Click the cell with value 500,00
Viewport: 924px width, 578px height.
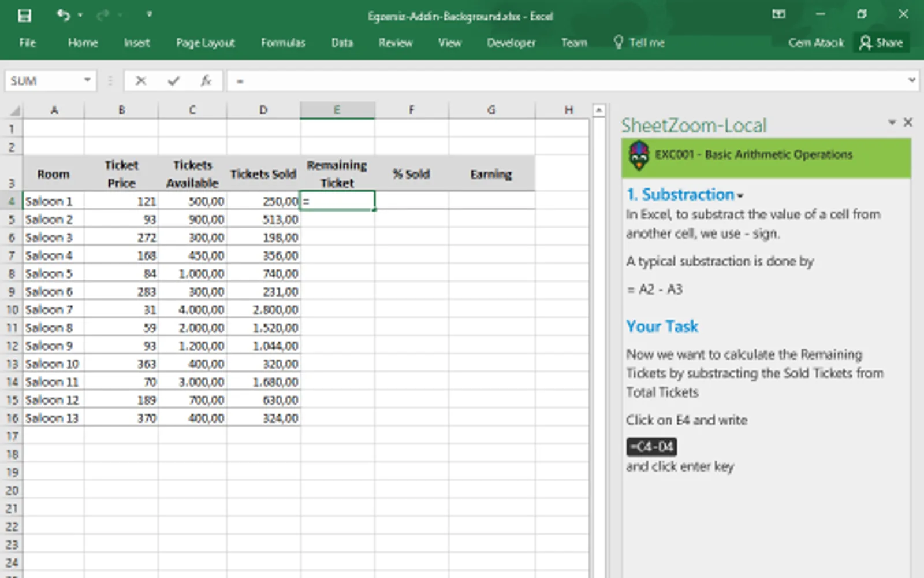192,201
